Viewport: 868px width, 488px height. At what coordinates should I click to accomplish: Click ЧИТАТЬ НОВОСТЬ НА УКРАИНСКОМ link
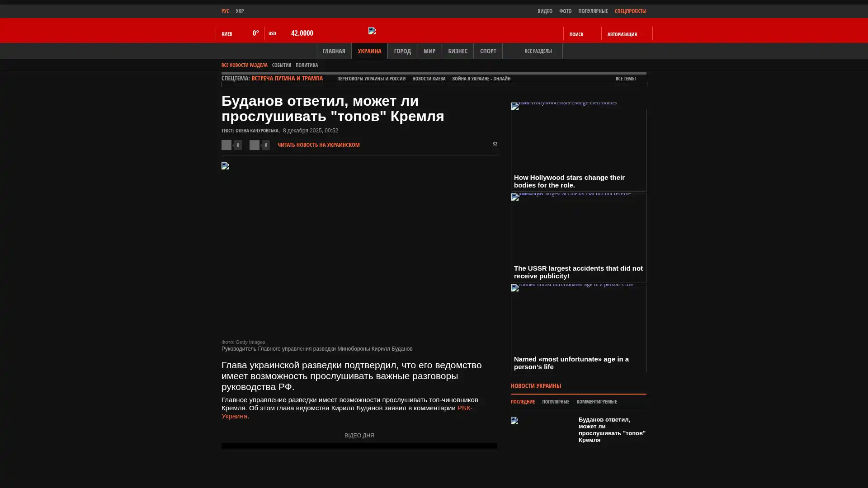pos(318,145)
